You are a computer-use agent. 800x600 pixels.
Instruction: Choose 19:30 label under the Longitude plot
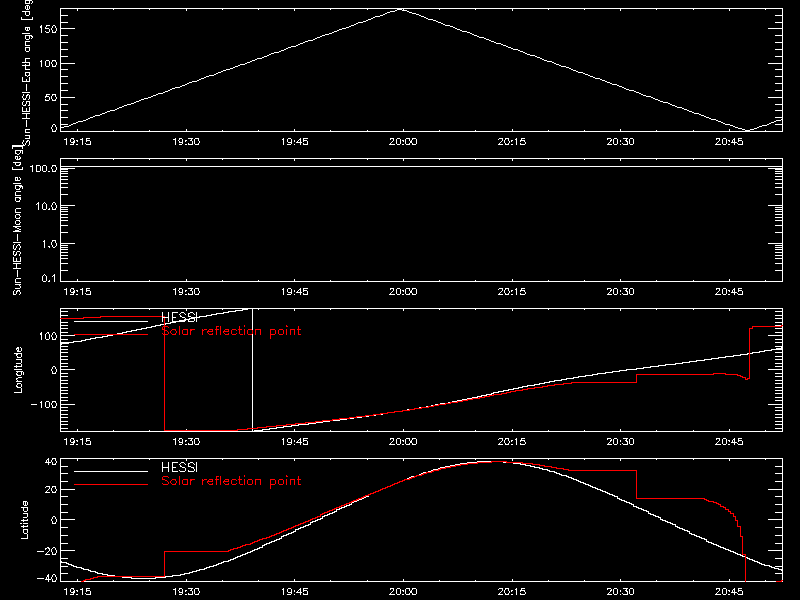186,442
